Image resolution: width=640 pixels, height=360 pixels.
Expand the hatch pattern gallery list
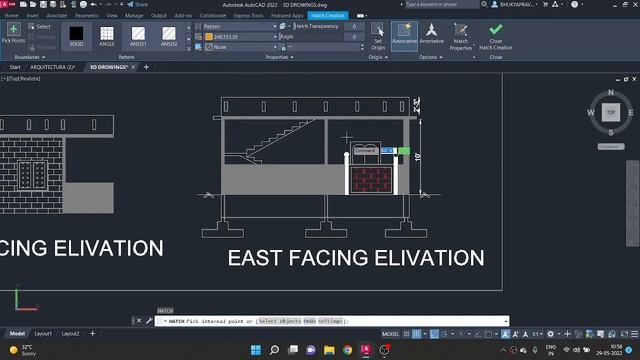(x=189, y=48)
